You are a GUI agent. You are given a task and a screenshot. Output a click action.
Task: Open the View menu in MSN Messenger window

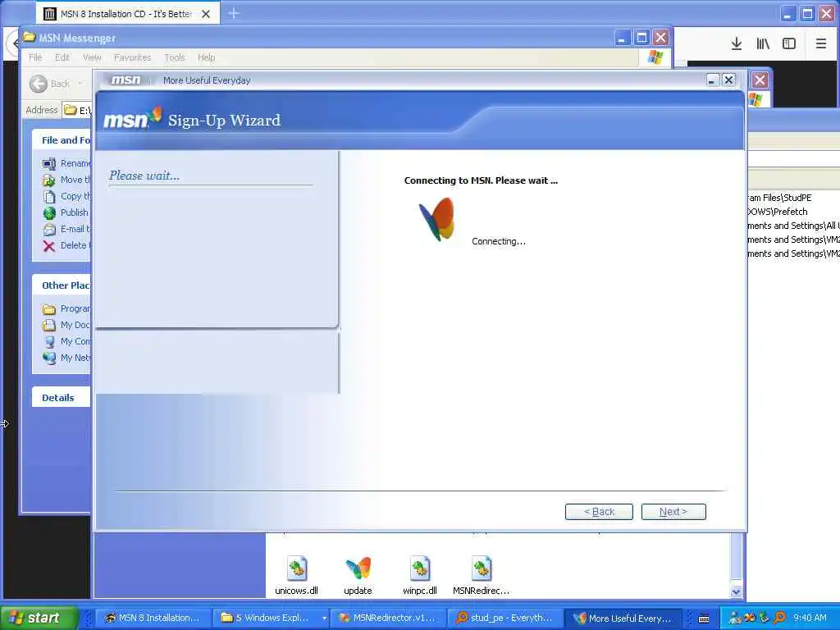pos(92,57)
